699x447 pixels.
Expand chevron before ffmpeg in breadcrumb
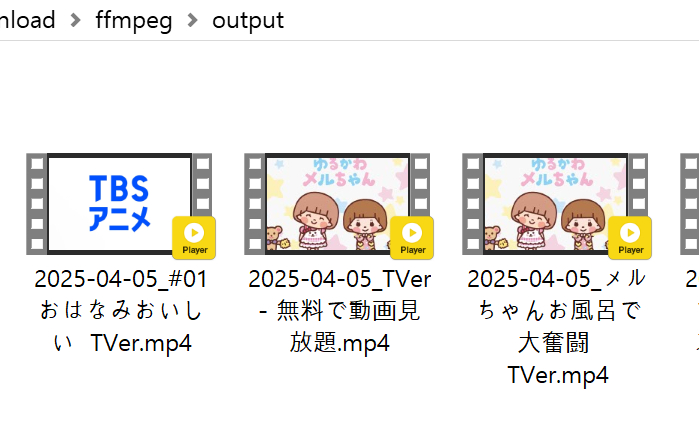76,20
